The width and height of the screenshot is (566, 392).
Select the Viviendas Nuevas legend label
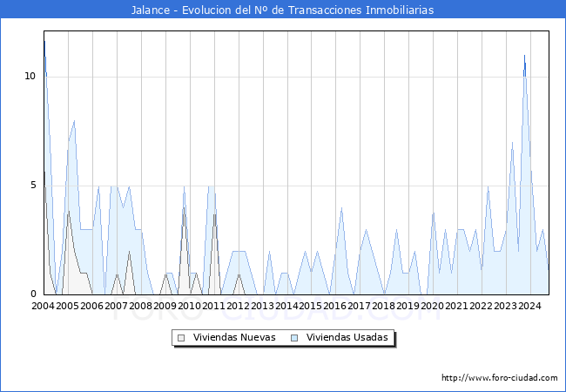coord(233,338)
